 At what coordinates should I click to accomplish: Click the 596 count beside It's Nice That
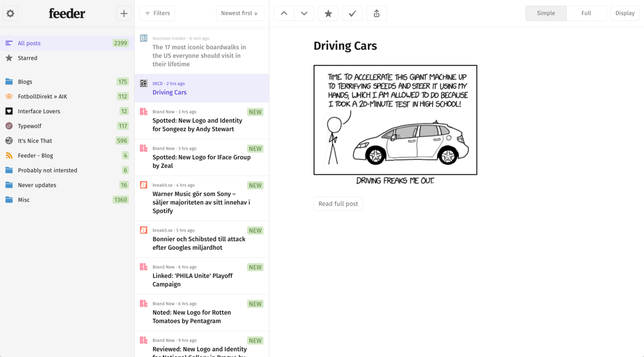(x=122, y=141)
